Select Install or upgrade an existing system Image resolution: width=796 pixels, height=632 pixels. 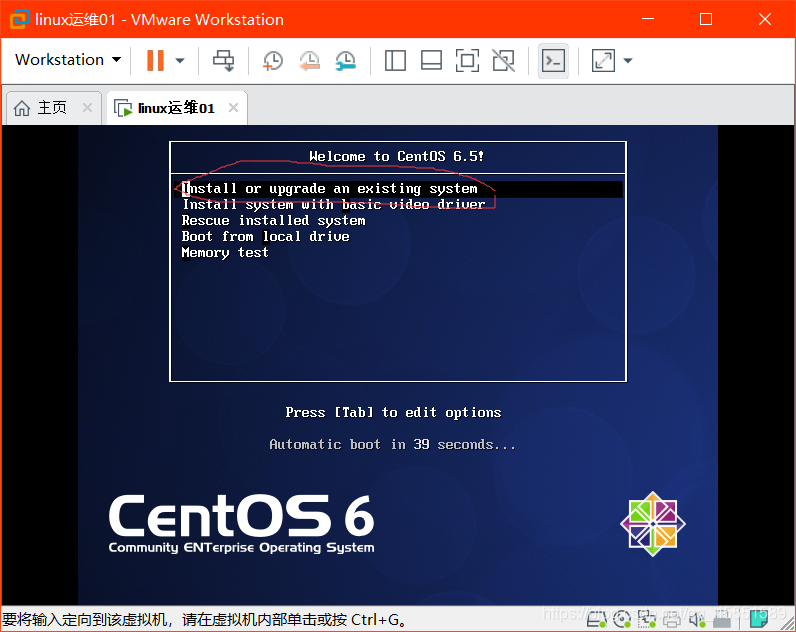click(398, 189)
